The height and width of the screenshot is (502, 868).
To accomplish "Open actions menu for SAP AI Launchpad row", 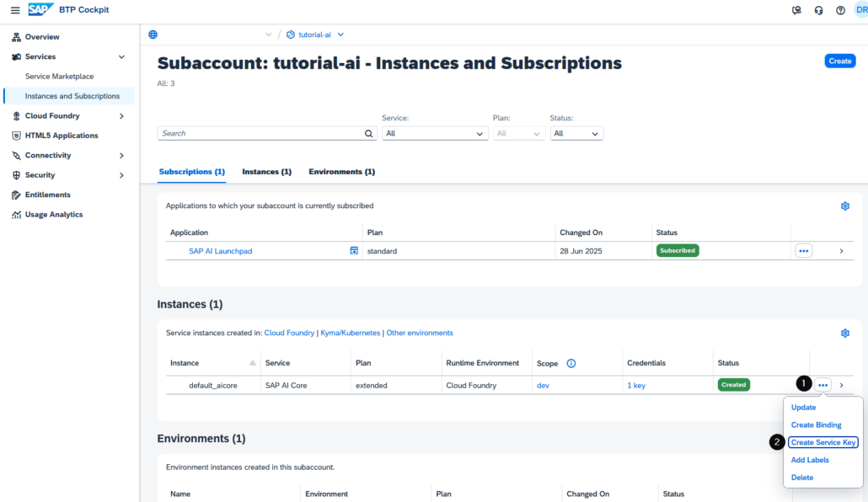I will [804, 251].
